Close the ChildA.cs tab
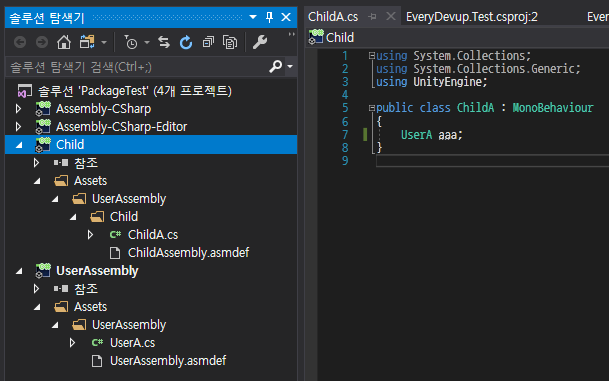609x381 pixels. (391, 16)
